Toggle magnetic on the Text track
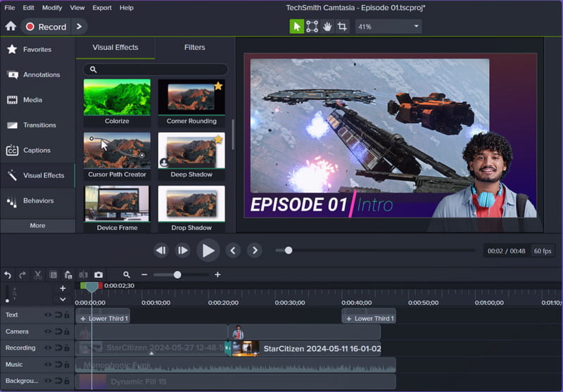This screenshot has height=392, width=563. pos(58,315)
